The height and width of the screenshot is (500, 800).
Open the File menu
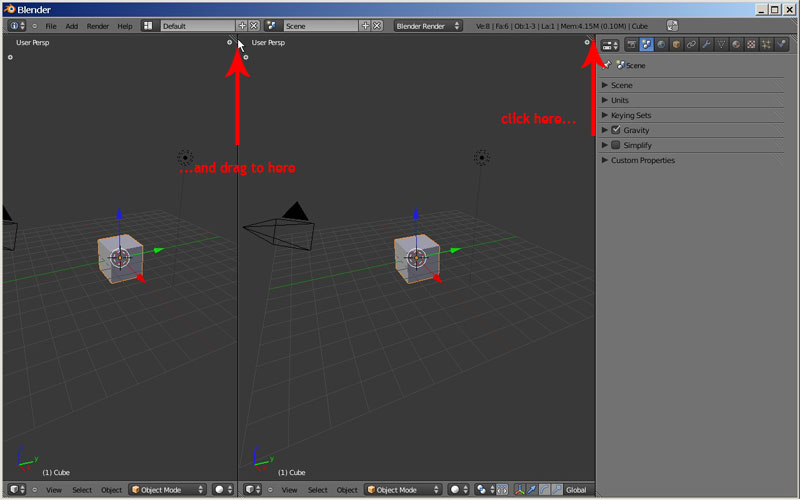[50, 25]
